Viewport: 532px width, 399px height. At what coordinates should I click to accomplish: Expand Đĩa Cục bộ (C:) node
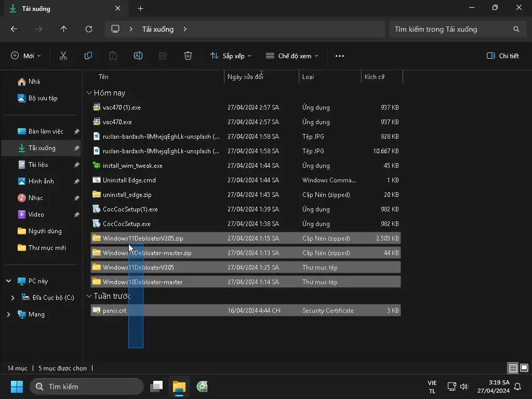13,298
